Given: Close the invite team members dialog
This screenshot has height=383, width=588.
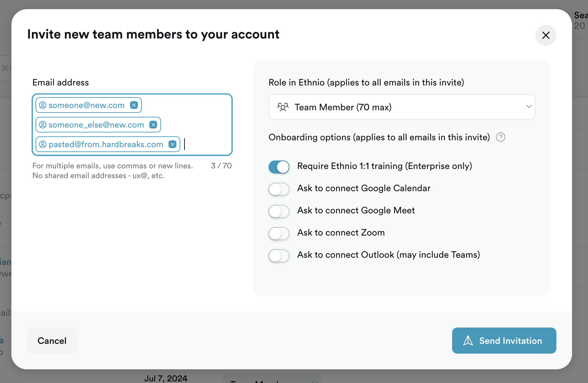Looking at the screenshot, I should tap(546, 35).
